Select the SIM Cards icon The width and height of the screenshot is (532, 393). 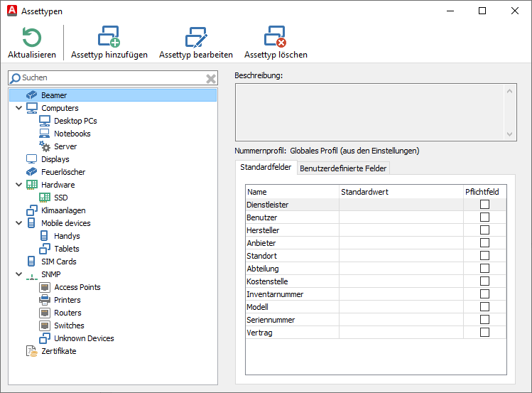click(x=31, y=262)
